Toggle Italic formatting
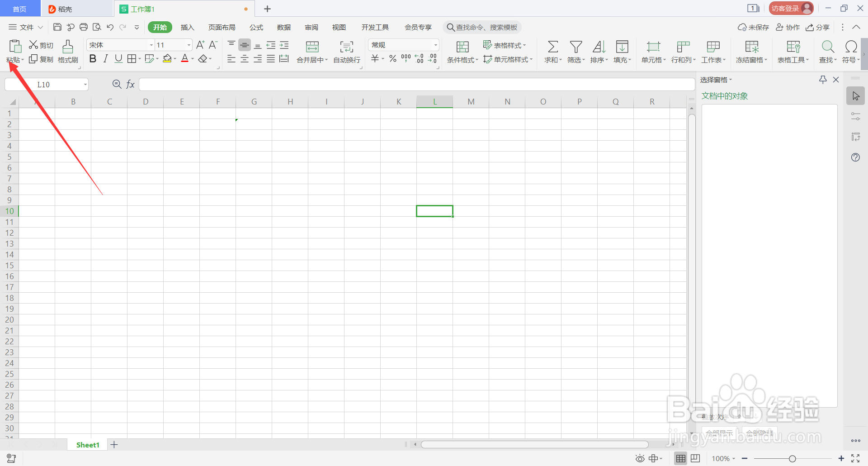Screen dimensions: 868x466 (105, 59)
